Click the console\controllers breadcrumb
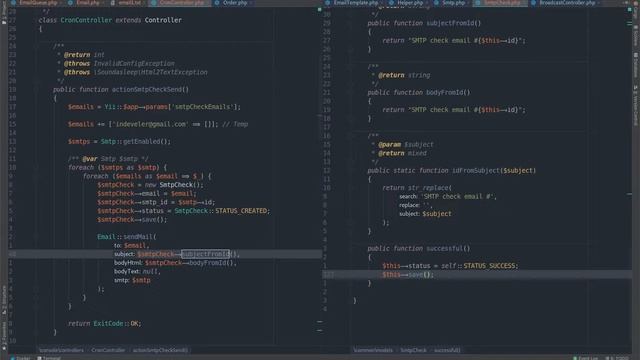 (61, 350)
